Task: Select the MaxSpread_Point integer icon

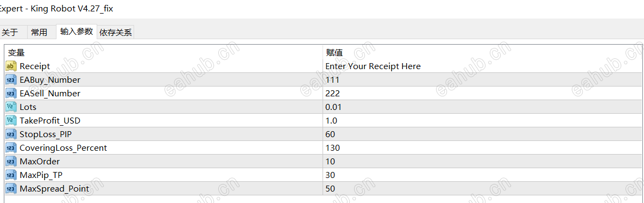Action: point(11,189)
